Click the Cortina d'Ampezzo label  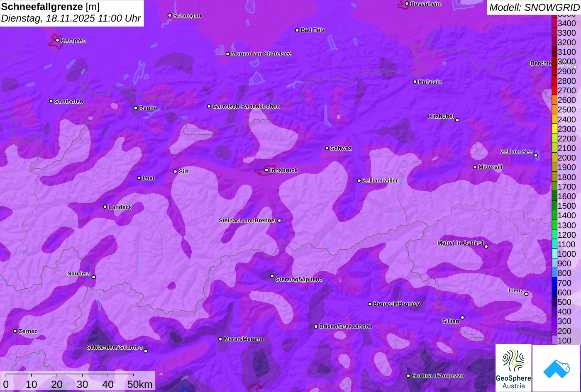(x=438, y=375)
